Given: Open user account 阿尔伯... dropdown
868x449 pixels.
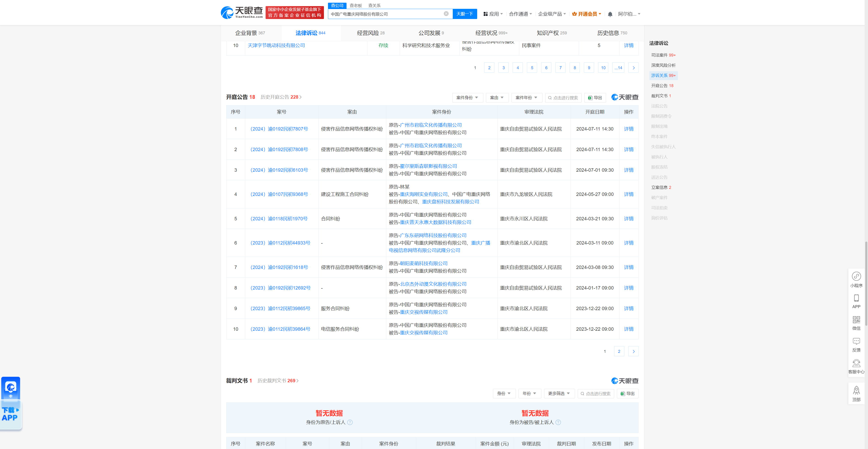Looking at the screenshot, I should pyautogui.click(x=629, y=14).
